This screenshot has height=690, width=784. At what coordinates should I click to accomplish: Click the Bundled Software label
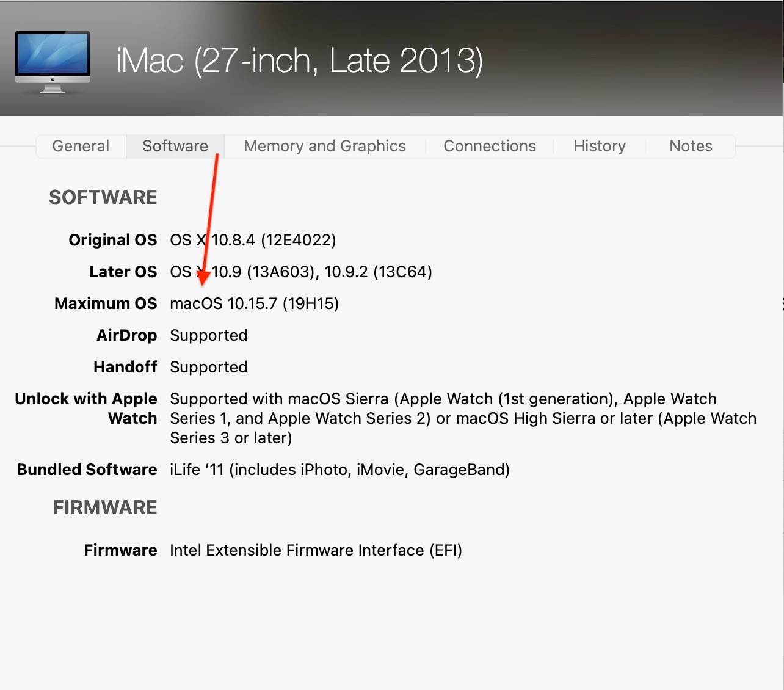coord(87,470)
